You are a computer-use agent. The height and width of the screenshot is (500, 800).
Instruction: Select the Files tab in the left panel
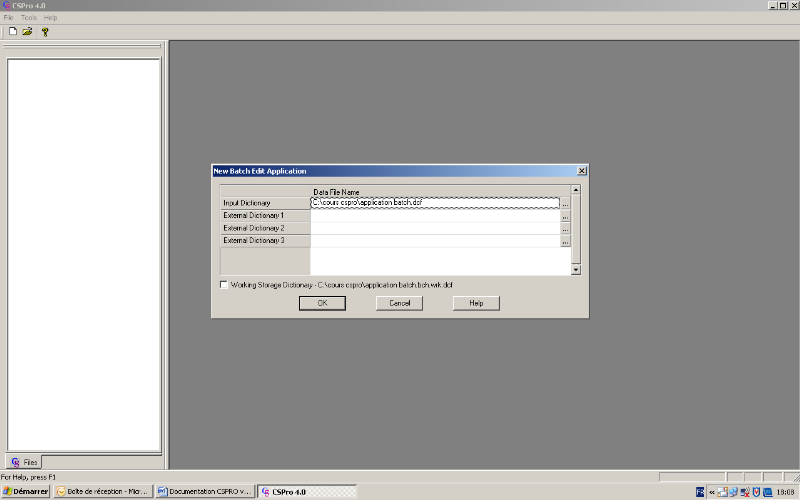tap(24, 462)
